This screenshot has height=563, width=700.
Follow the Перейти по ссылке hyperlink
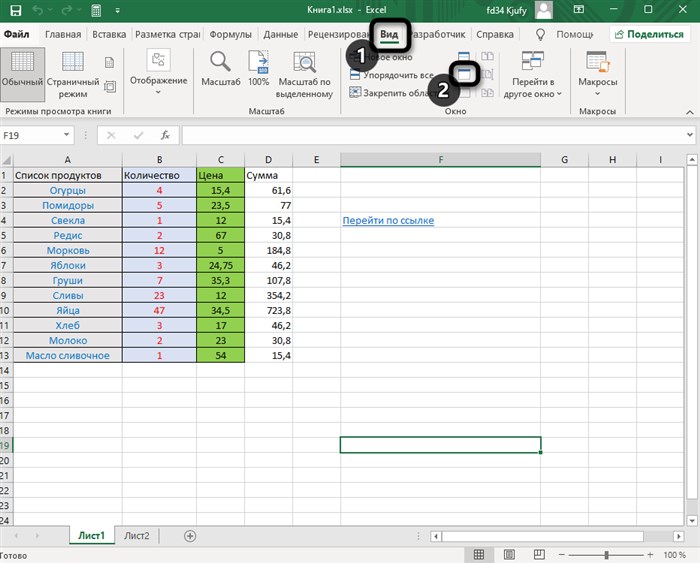388,221
